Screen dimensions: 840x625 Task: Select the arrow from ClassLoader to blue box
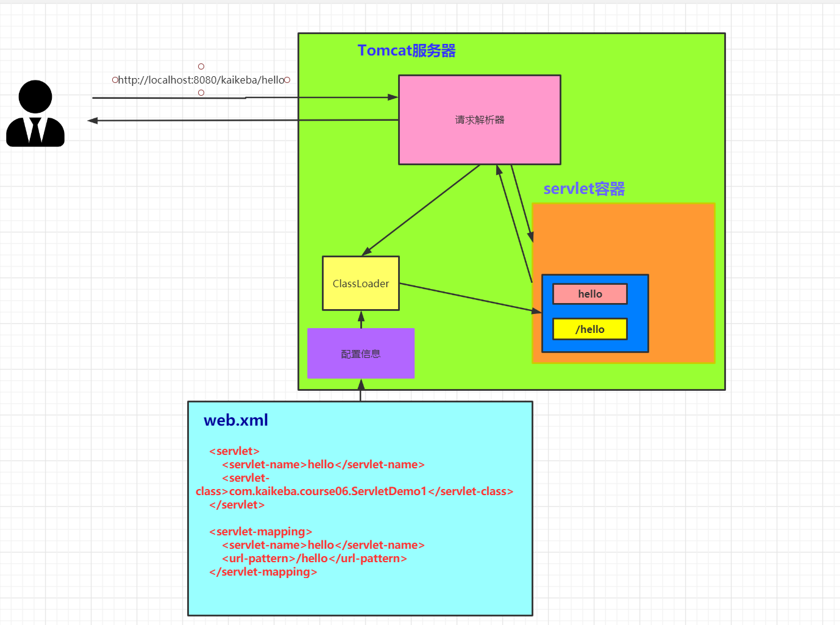(x=470, y=298)
